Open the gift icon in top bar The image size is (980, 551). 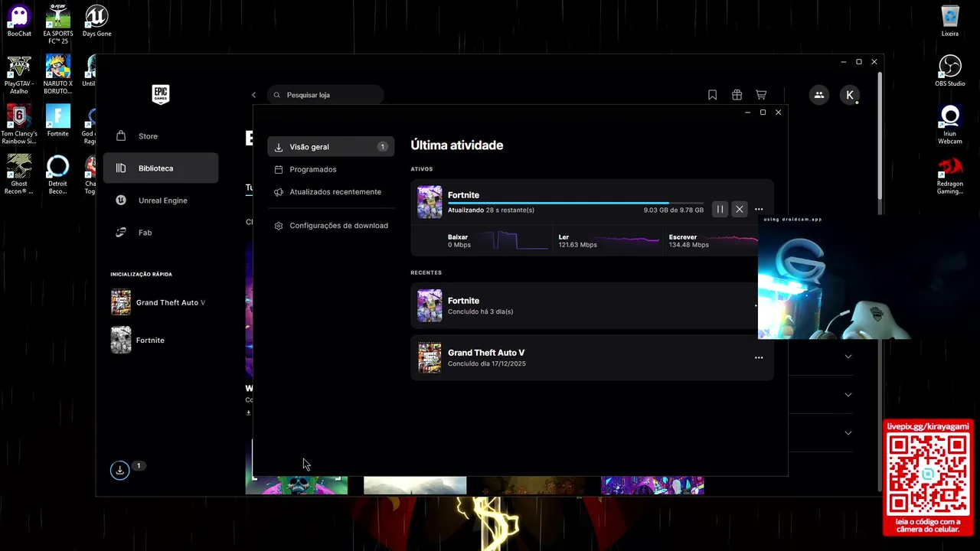737,95
